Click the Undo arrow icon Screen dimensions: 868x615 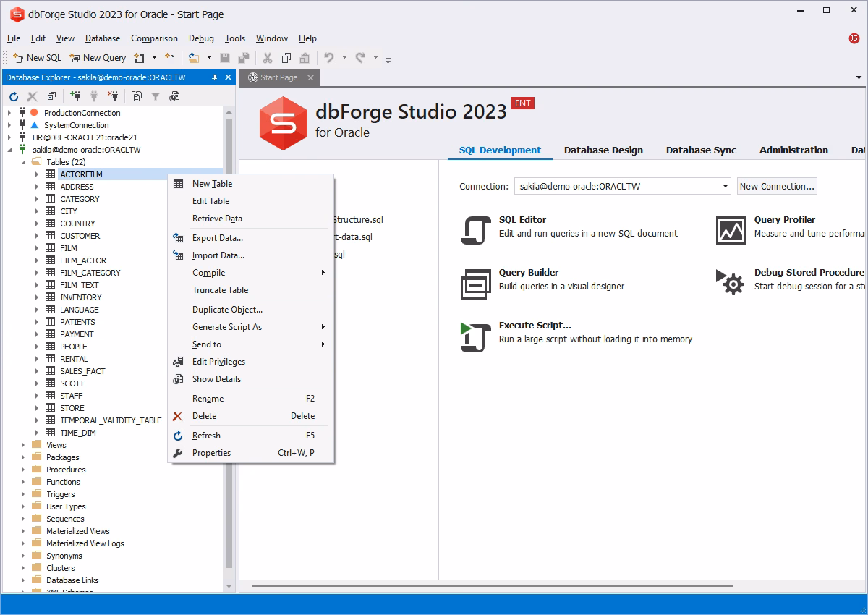(x=329, y=57)
